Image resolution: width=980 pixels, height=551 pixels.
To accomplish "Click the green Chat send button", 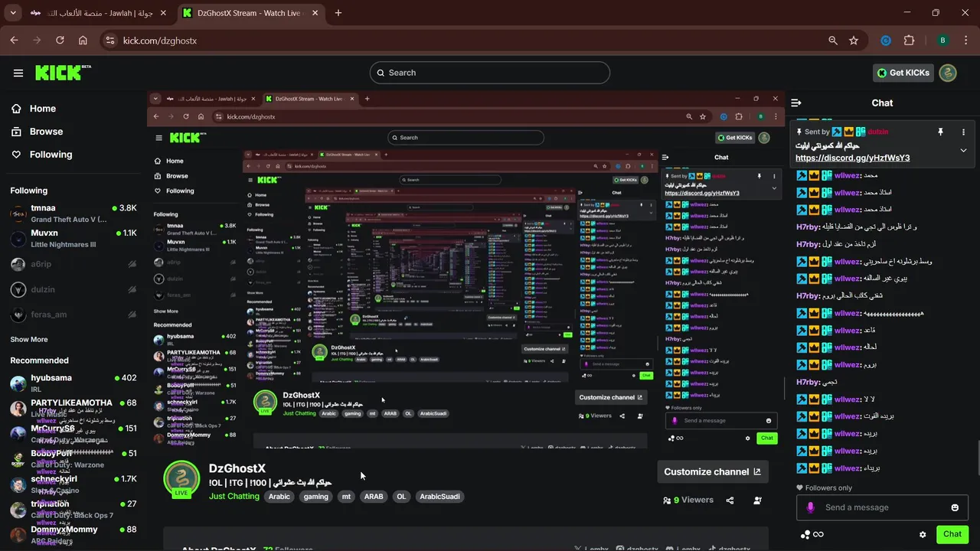I will (952, 534).
